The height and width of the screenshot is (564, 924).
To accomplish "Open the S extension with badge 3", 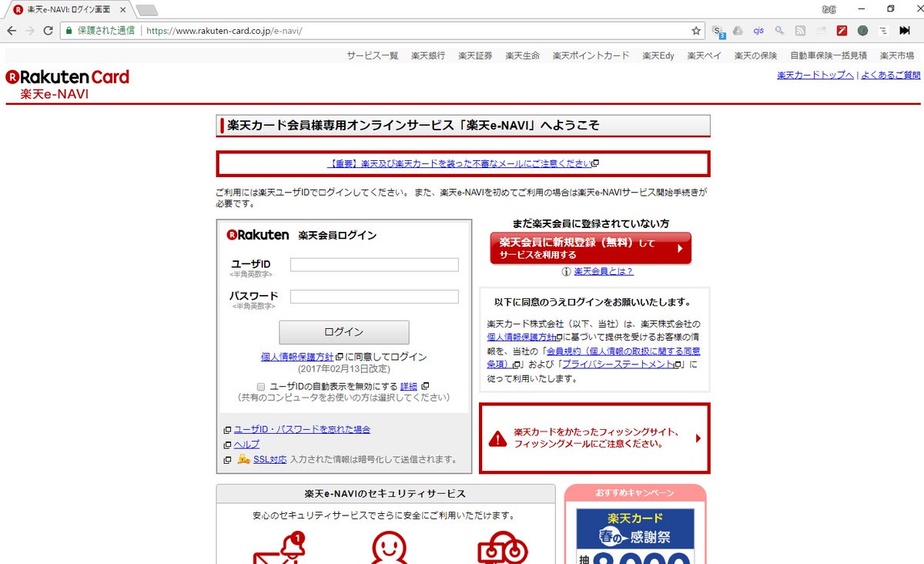I will point(718,31).
